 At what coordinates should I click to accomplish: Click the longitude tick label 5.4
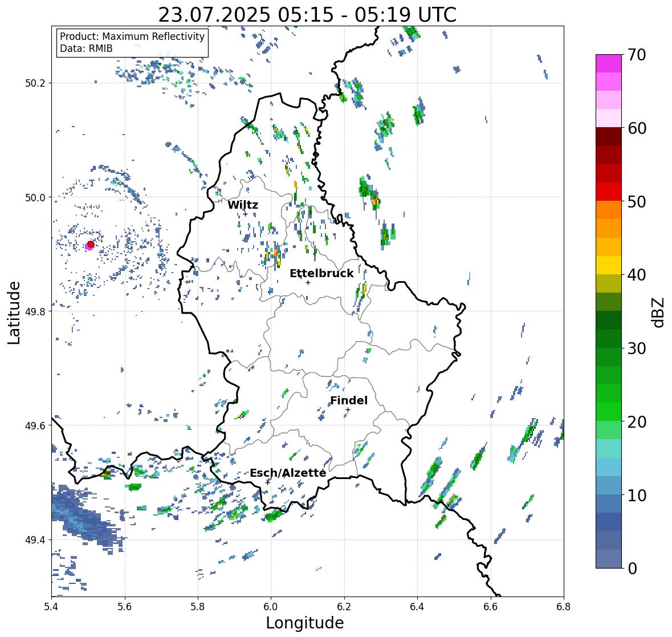(x=51, y=606)
